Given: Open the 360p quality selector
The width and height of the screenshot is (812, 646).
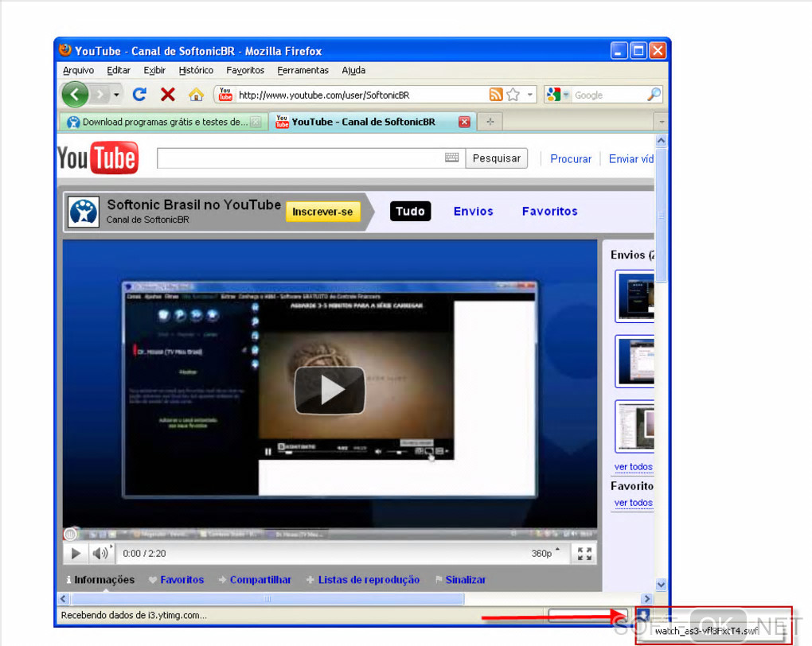Looking at the screenshot, I should coord(545,554).
